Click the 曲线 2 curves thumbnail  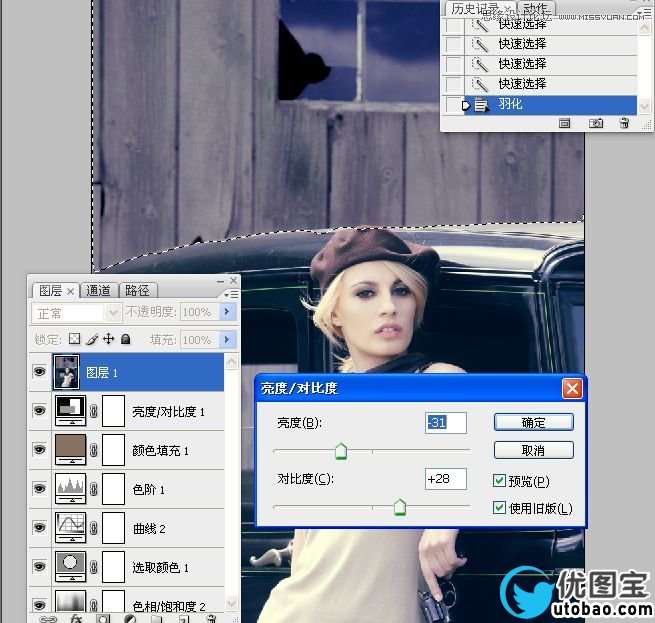(x=71, y=527)
